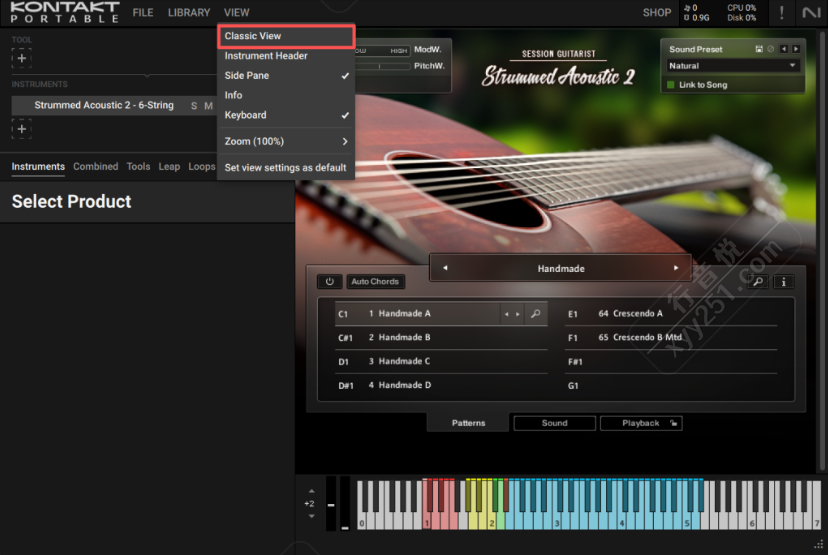This screenshot has height=555, width=828.
Task: Open the FILE menu
Action: pyautogui.click(x=143, y=12)
